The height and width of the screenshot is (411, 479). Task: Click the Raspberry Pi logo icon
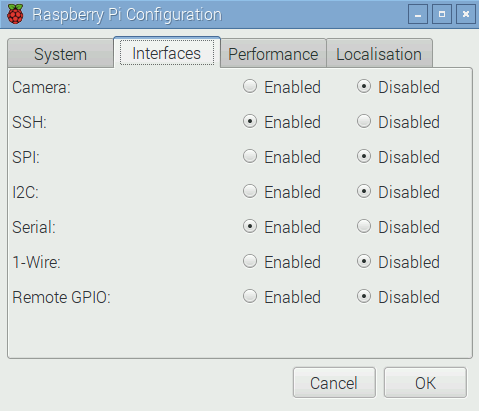click(x=15, y=14)
